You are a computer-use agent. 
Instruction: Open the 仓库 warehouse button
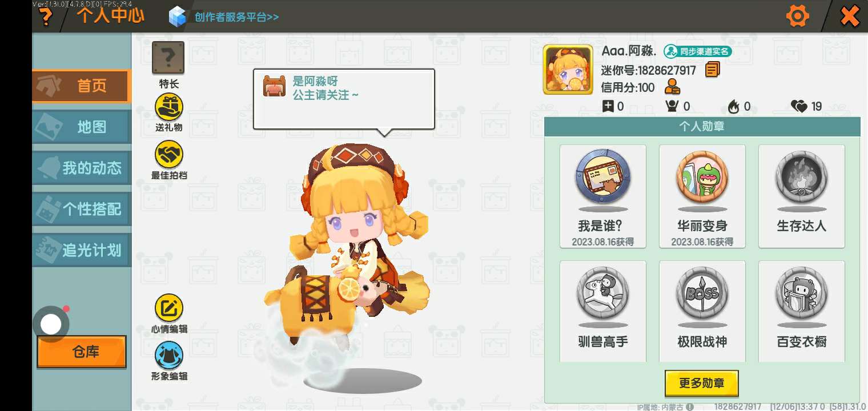click(82, 352)
